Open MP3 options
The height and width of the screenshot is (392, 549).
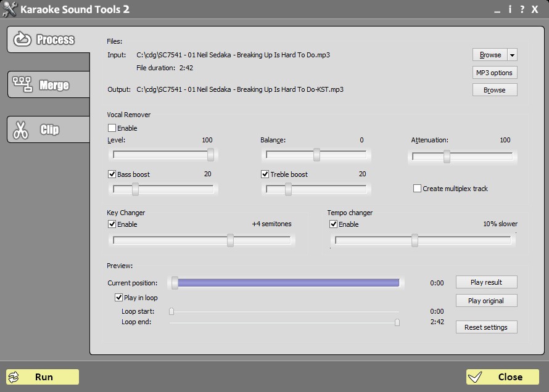tap(495, 72)
